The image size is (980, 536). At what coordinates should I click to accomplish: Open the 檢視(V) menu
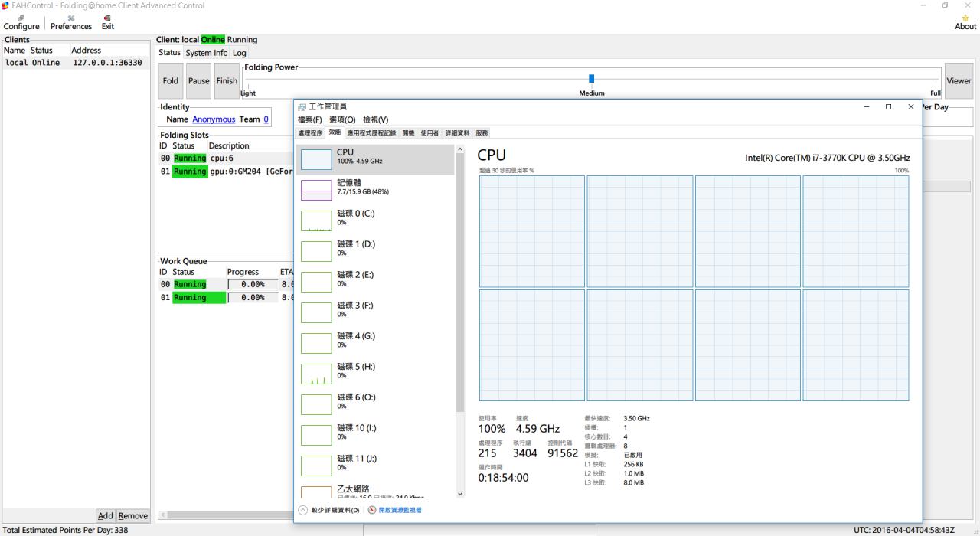pyautogui.click(x=376, y=119)
